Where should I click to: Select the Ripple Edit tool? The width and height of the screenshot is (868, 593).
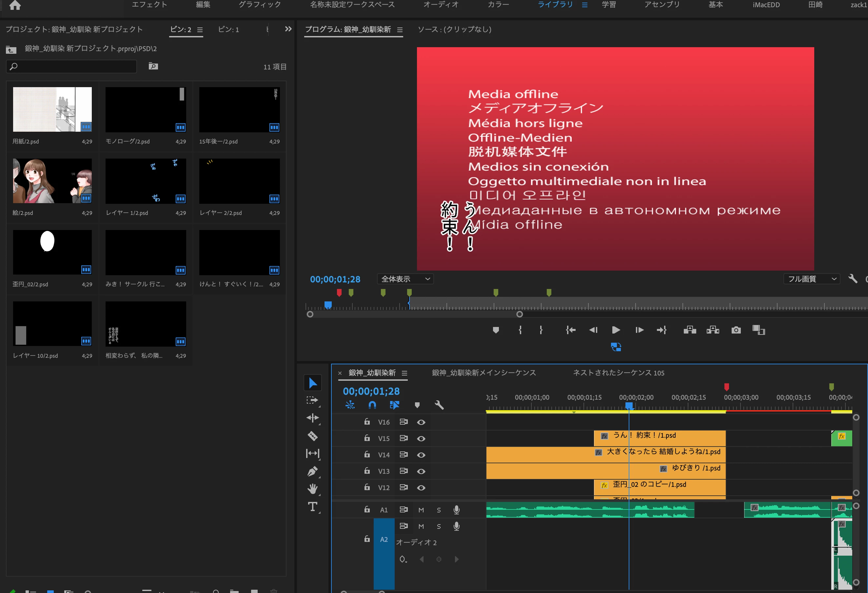312,418
